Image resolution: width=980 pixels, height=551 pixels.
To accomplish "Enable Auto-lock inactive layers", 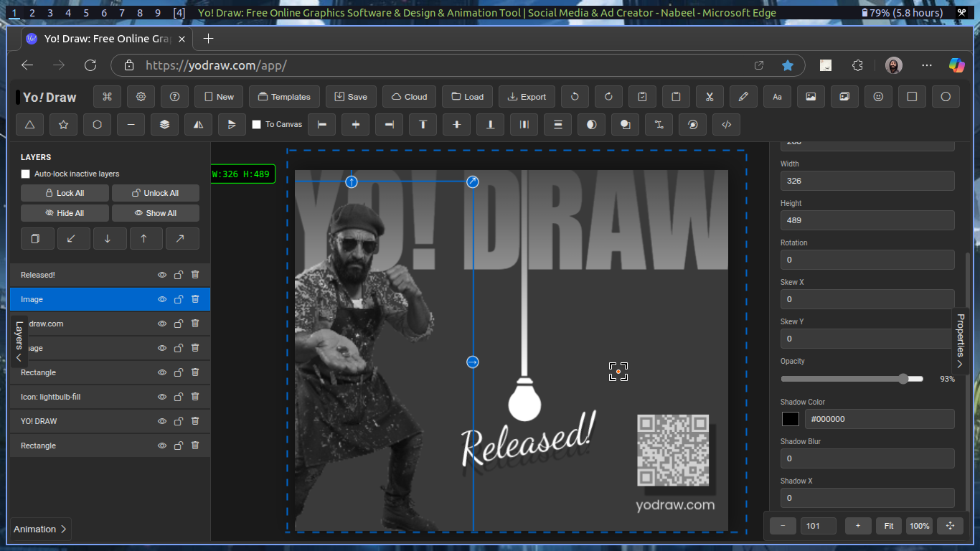I will 25,174.
